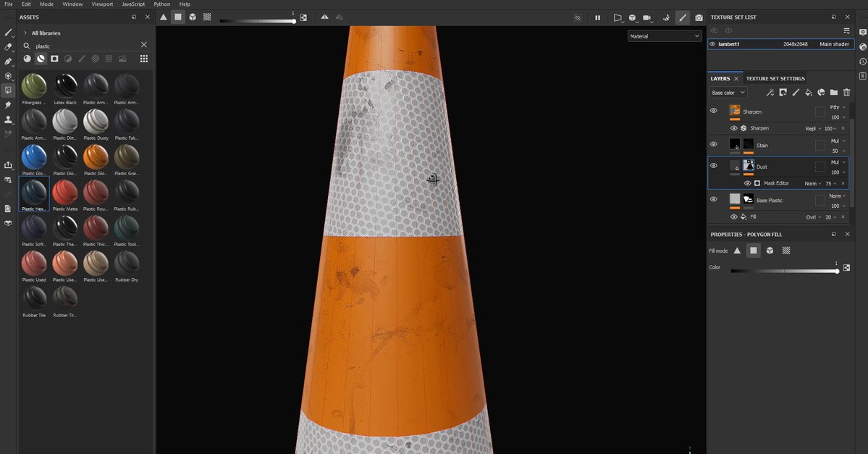Hide the Sharpen filter effect eye
Image resolution: width=868 pixels, height=454 pixels.
coord(734,128)
